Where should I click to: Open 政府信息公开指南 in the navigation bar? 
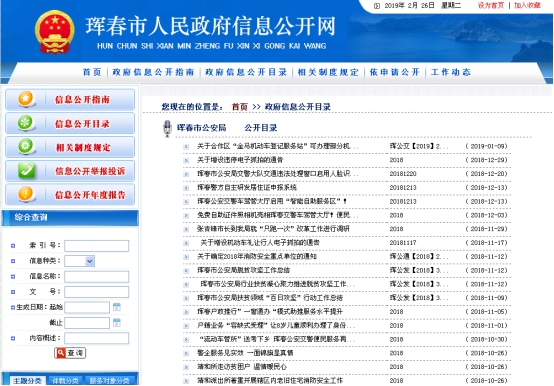[153, 72]
